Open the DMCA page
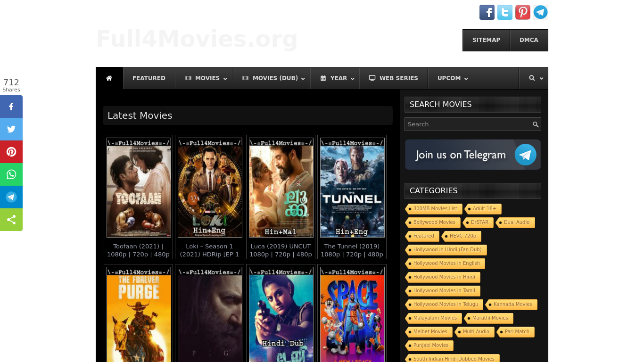 [x=529, y=40]
